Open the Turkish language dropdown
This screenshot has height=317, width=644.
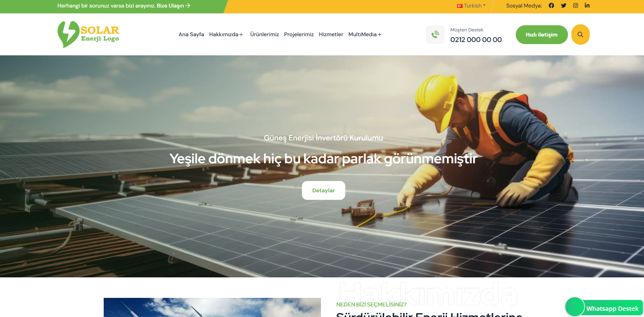(471, 5)
